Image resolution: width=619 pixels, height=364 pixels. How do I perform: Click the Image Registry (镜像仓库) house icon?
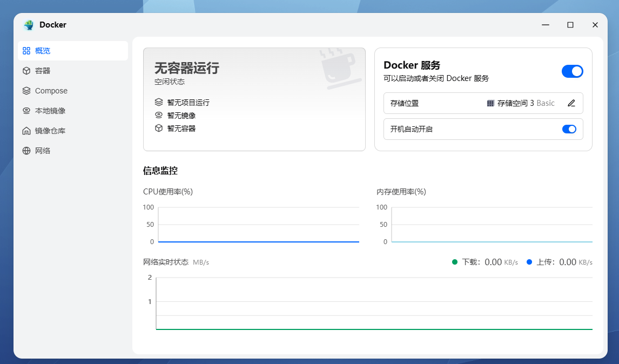(x=26, y=131)
